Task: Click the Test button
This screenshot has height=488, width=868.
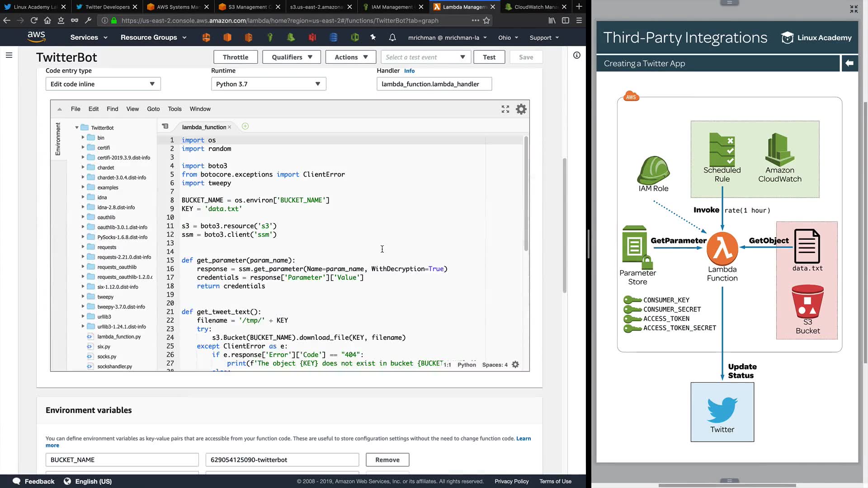Action: (x=489, y=57)
